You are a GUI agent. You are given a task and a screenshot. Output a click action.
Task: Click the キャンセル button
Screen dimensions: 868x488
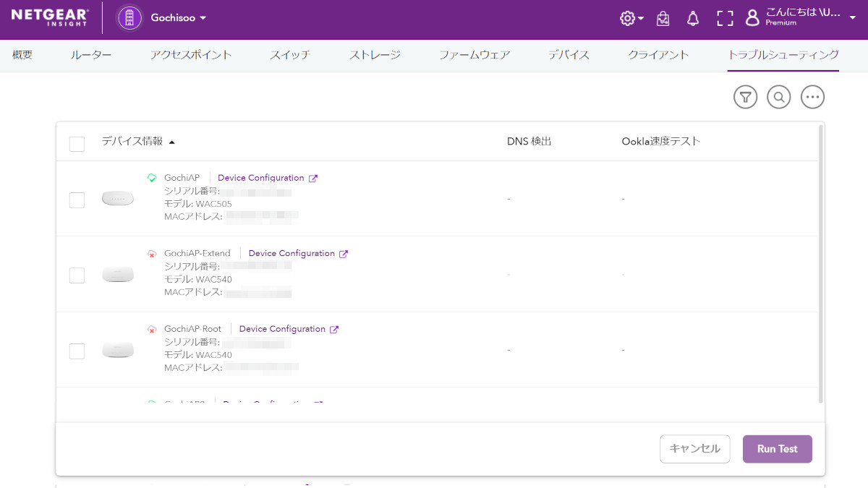click(x=695, y=449)
